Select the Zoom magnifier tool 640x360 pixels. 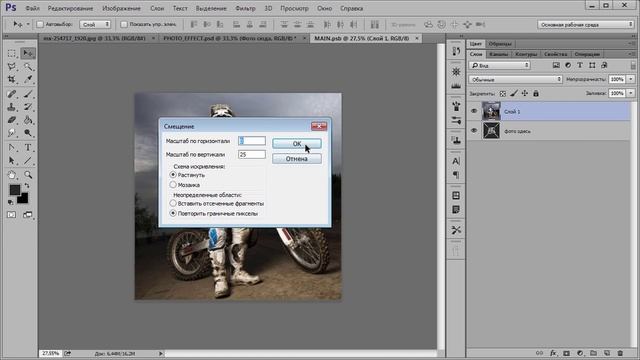click(28, 175)
